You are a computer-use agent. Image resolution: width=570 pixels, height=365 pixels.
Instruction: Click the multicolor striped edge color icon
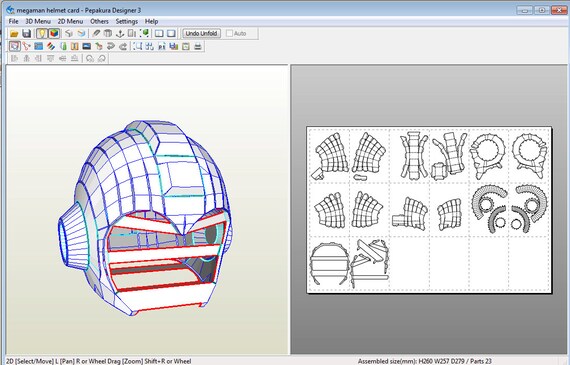(x=51, y=46)
